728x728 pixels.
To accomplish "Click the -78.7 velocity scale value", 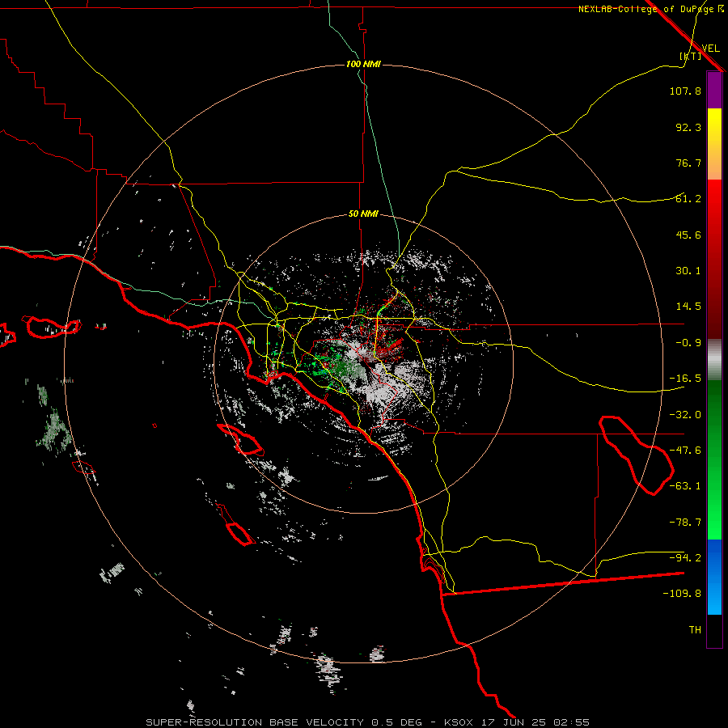I will [685, 523].
